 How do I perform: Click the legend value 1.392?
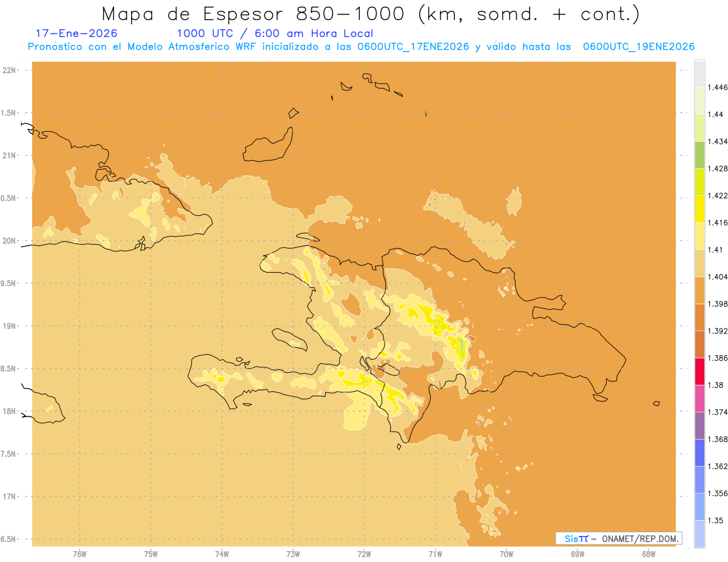tap(718, 331)
